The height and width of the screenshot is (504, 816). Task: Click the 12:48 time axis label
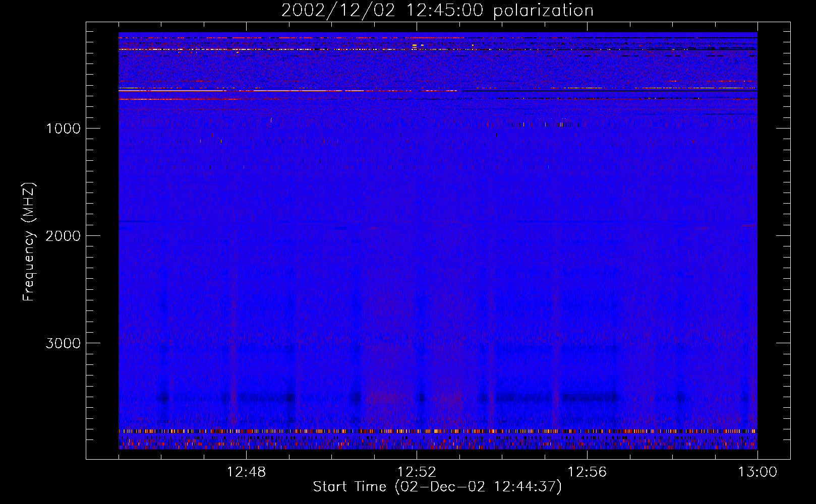[x=246, y=472]
